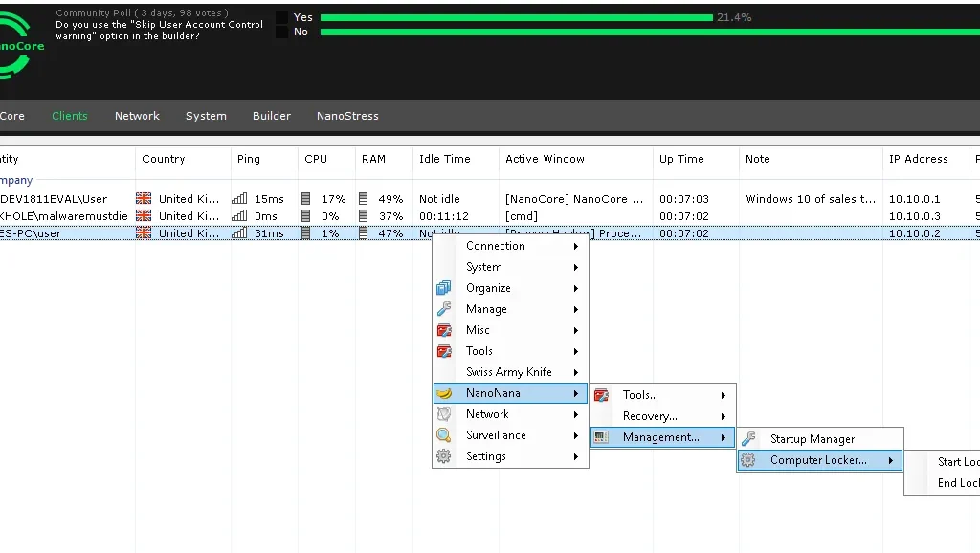The height and width of the screenshot is (553, 980).
Task: Sort clients by Country column header
Action: 183,159
